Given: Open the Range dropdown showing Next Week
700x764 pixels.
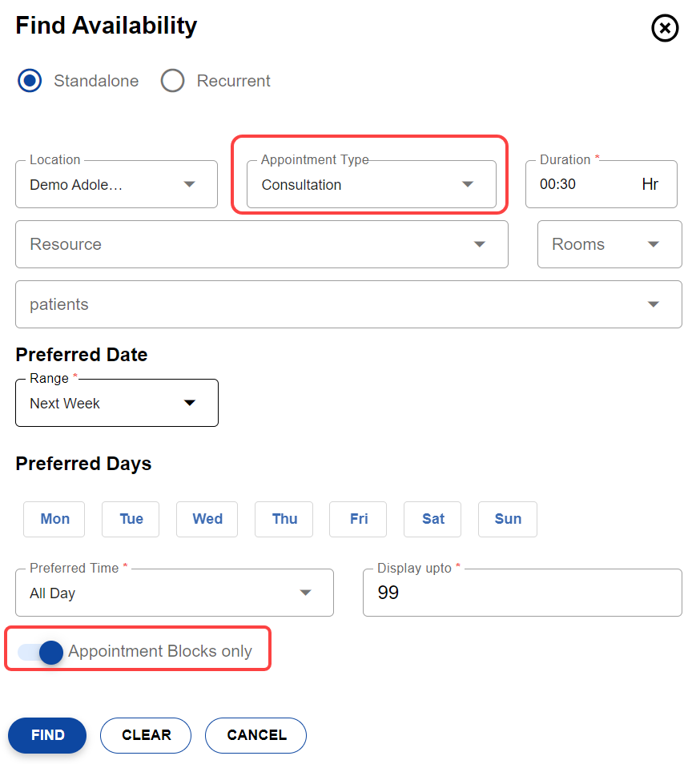Looking at the screenshot, I should [x=116, y=403].
